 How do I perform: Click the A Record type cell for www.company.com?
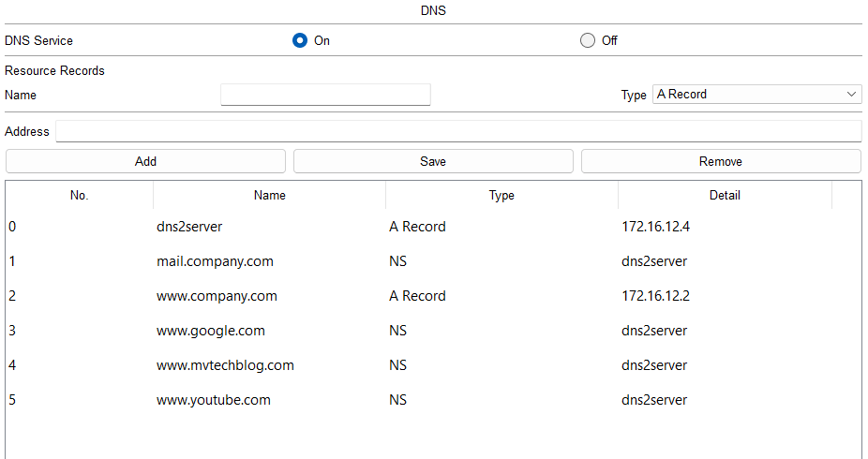[417, 296]
